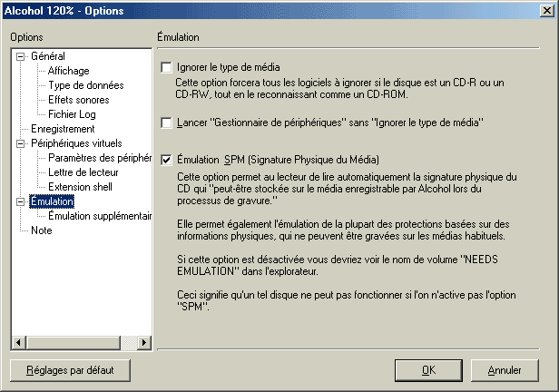Collapse the Général tree node
This screenshot has width=559, height=392.
(x=21, y=56)
